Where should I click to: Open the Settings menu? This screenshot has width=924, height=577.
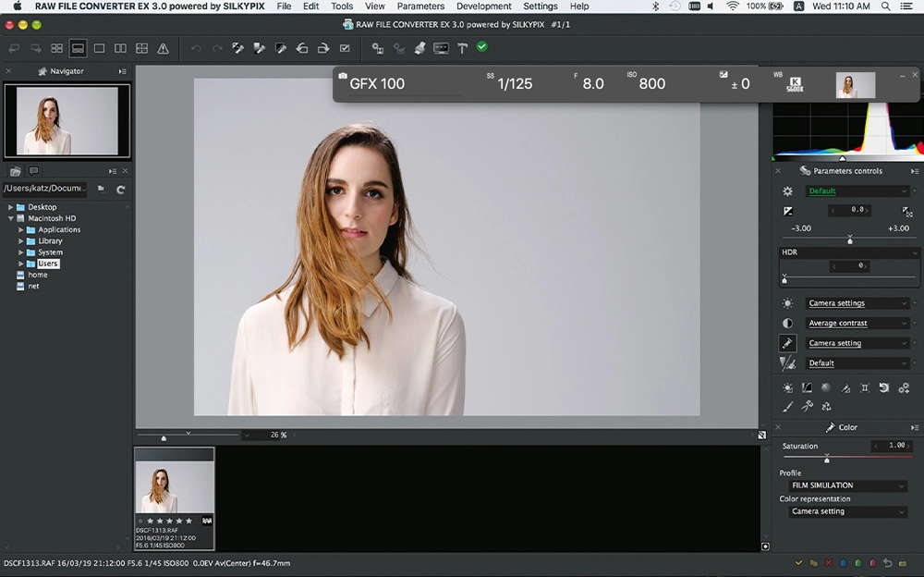tap(541, 6)
